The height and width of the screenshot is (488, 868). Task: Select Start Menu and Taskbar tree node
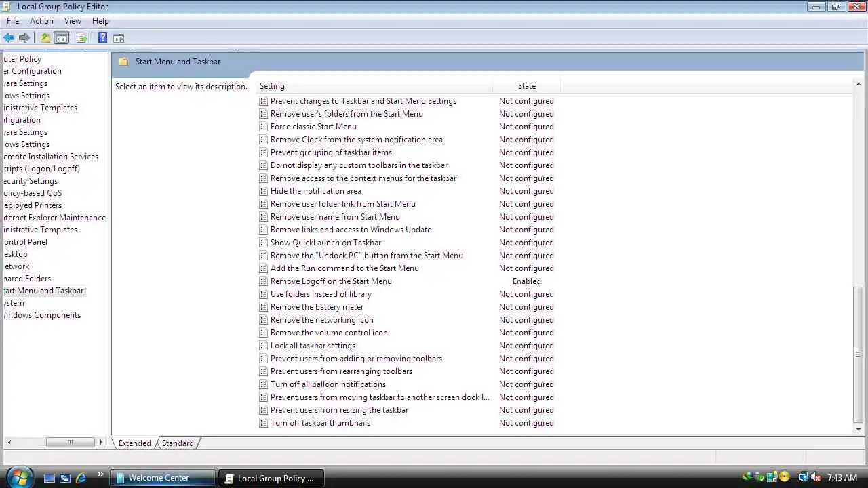pyautogui.click(x=43, y=291)
